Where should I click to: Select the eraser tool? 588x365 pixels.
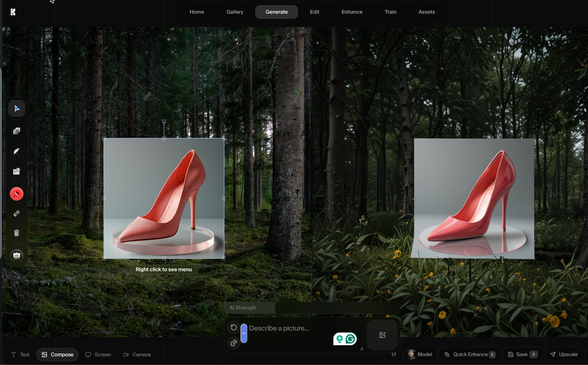click(x=17, y=213)
